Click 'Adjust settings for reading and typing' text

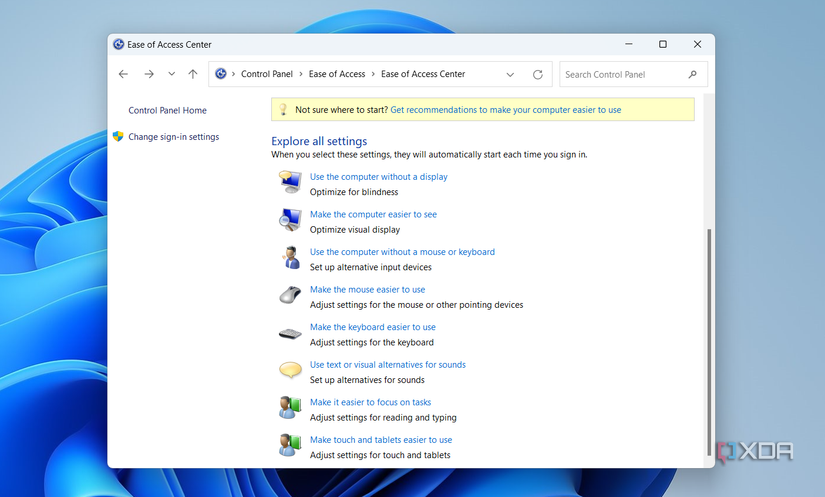point(383,418)
